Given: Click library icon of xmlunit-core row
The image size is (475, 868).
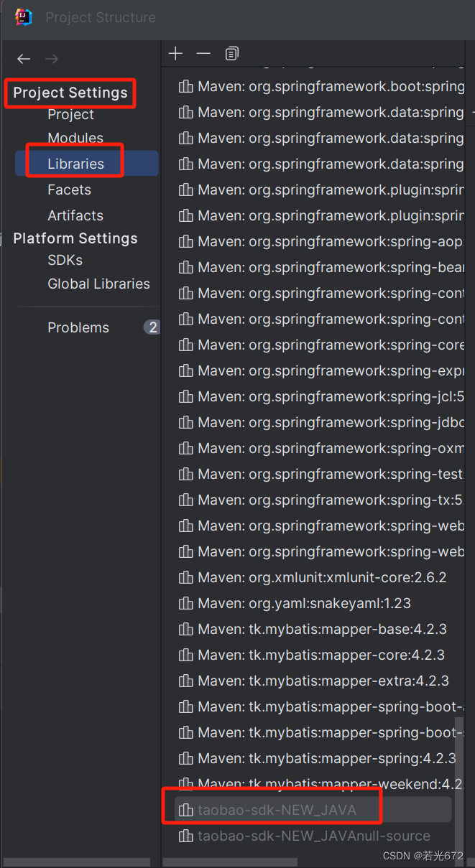Looking at the screenshot, I should (x=185, y=577).
